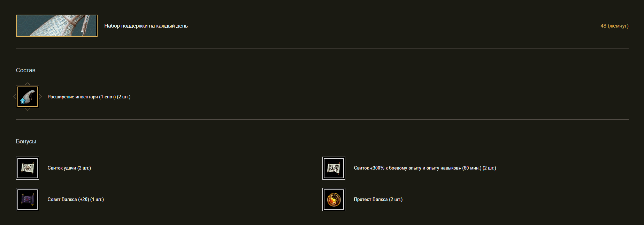This screenshot has width=644, height=225.
Task: Select the 48 (жемчуг) price label
Action: click(x=614, y=26)
